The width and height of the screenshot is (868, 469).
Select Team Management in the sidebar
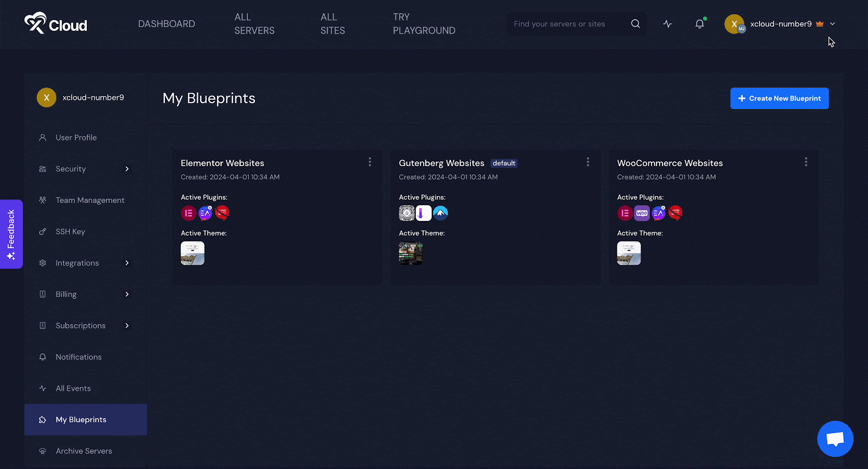coord(90,200)
